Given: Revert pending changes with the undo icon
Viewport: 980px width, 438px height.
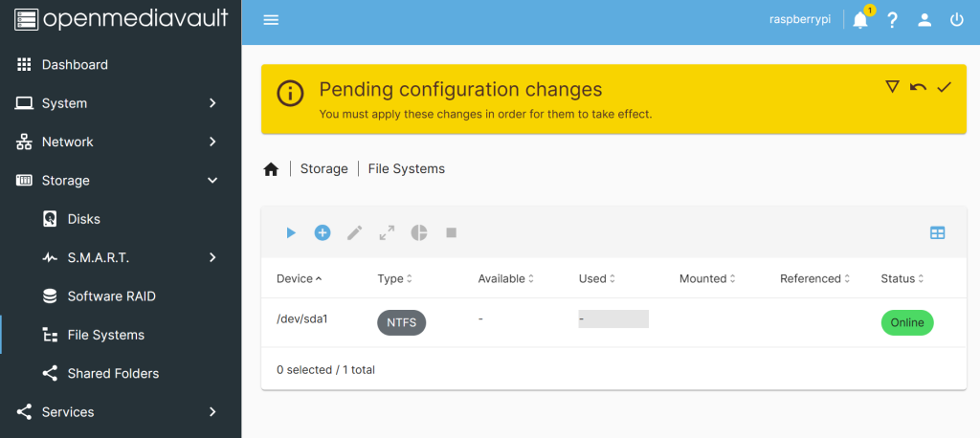Looking at the screenshot, I should 918,87.
